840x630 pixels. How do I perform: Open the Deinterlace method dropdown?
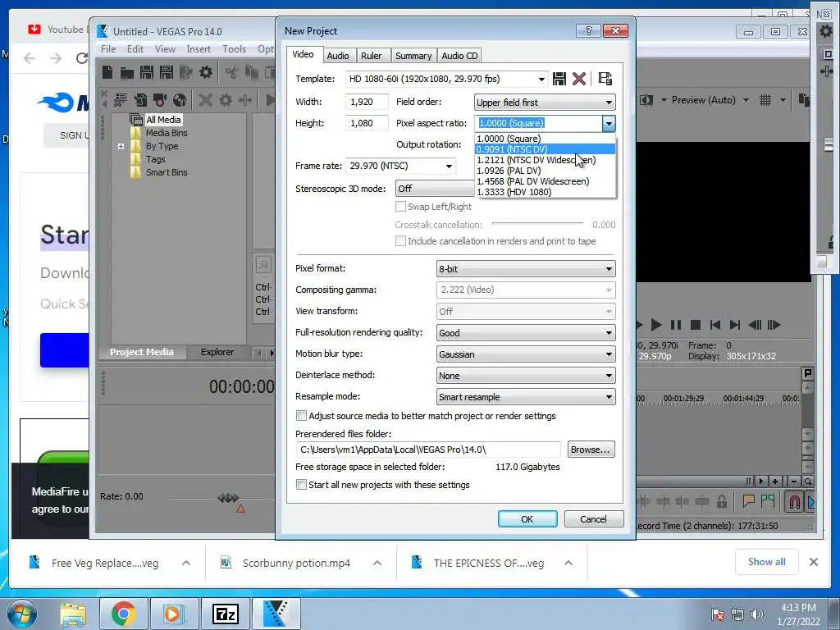[x=526, y=376]
